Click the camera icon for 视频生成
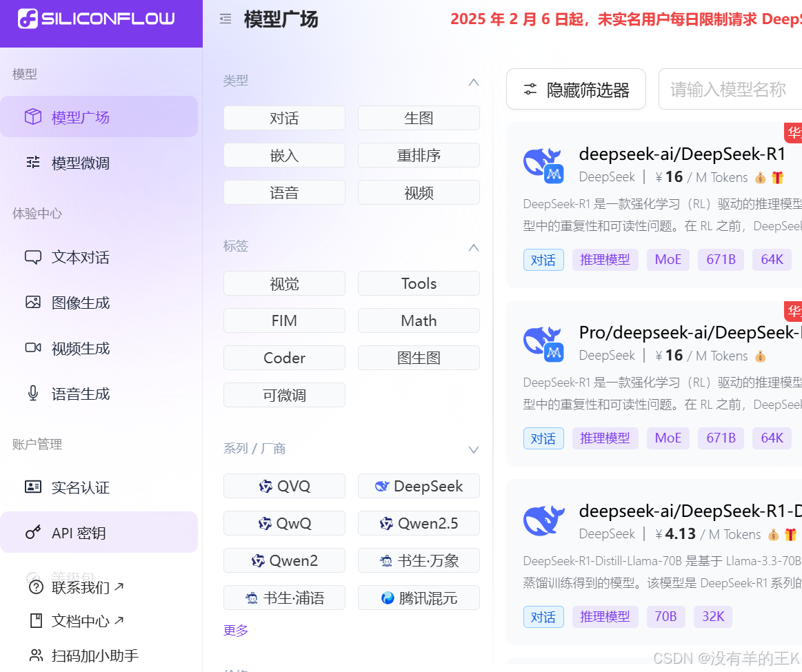The image size is (802, 672). 33,347
